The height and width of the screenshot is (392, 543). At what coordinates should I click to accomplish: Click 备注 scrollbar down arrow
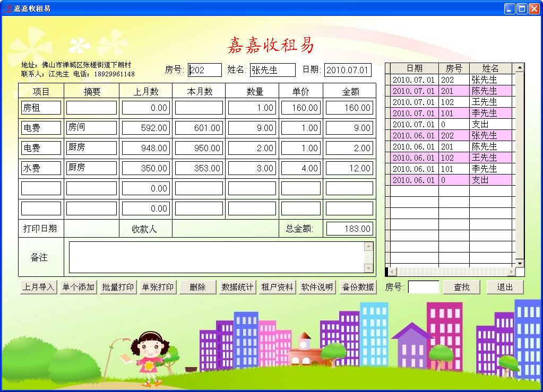point(369,268)
